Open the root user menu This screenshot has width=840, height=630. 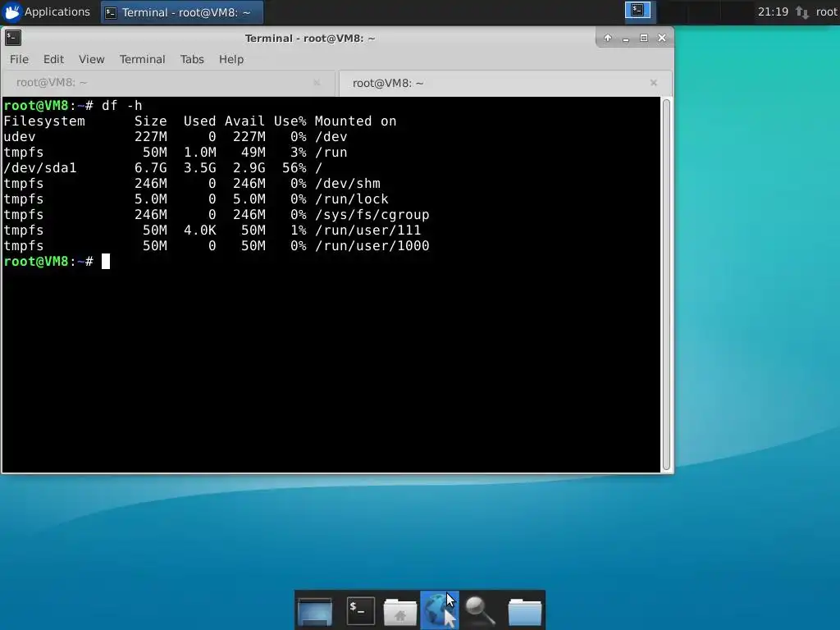click(x=827, y=11)
